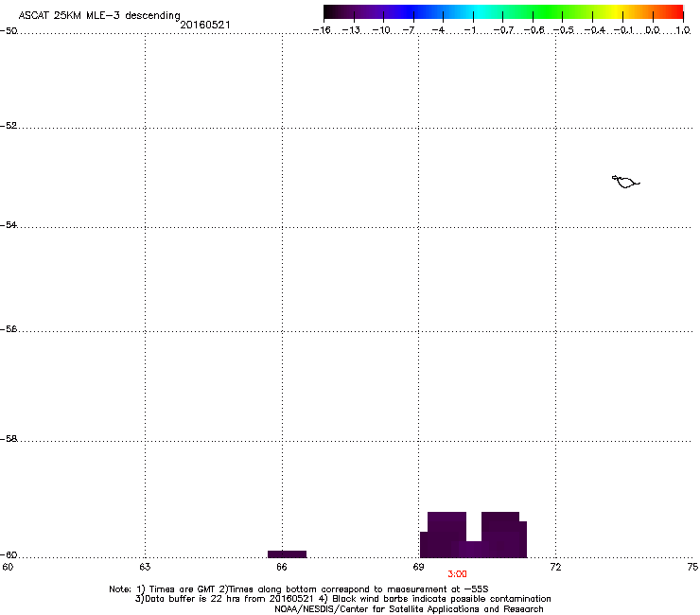Click the longitude label 72
The width and height of the screenshot is (700, 615).
click(555, 567)
